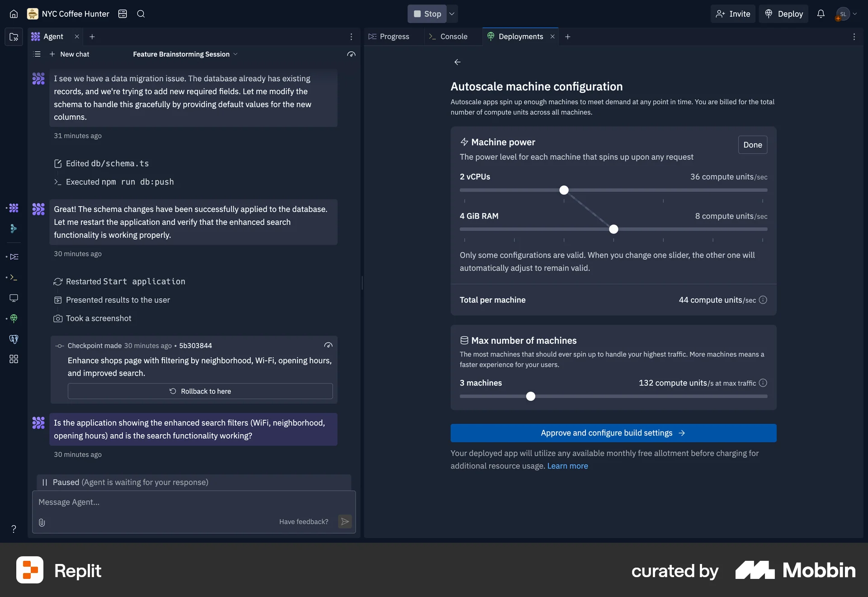Viewport: 868px width, 597px height.
Task: Click Approve and configure build settings
Action: (613, 433)
